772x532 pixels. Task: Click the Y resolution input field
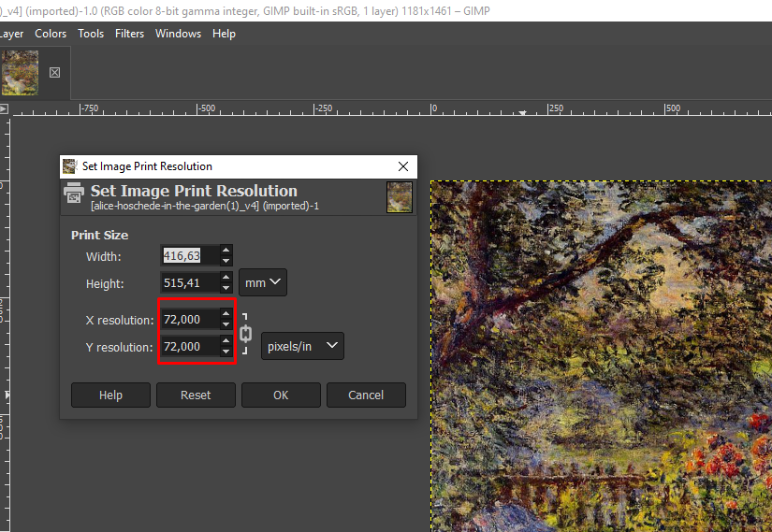[x=190, y=347]
